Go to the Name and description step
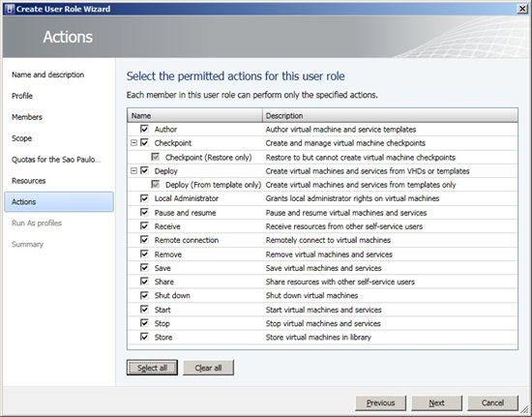This screenshot has height=417, width=532. point(47,74)
